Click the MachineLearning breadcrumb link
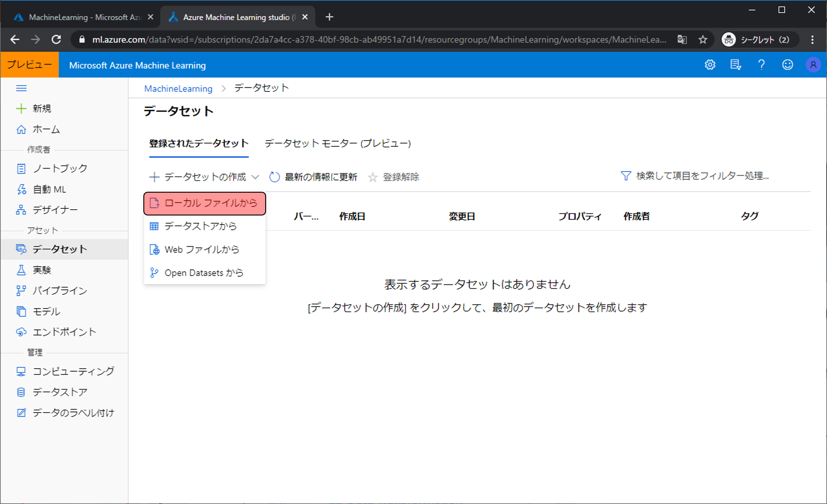Screen dimensions: 827x504 (178, 89)
